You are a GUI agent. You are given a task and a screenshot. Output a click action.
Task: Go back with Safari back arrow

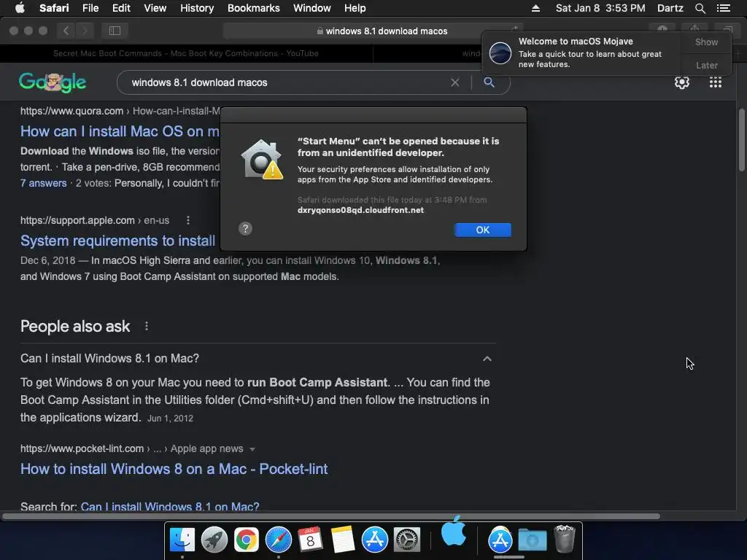click(x=66, y=31)
